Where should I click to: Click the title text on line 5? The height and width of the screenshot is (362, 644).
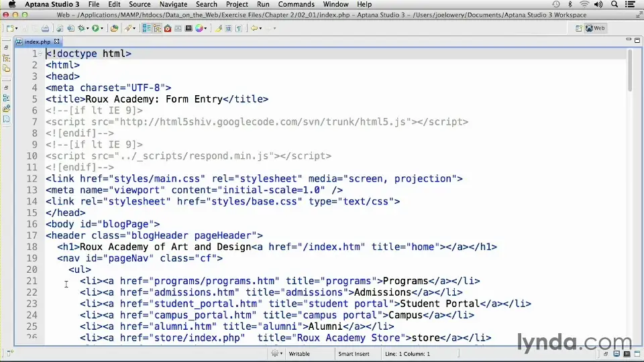coord(154,99)
